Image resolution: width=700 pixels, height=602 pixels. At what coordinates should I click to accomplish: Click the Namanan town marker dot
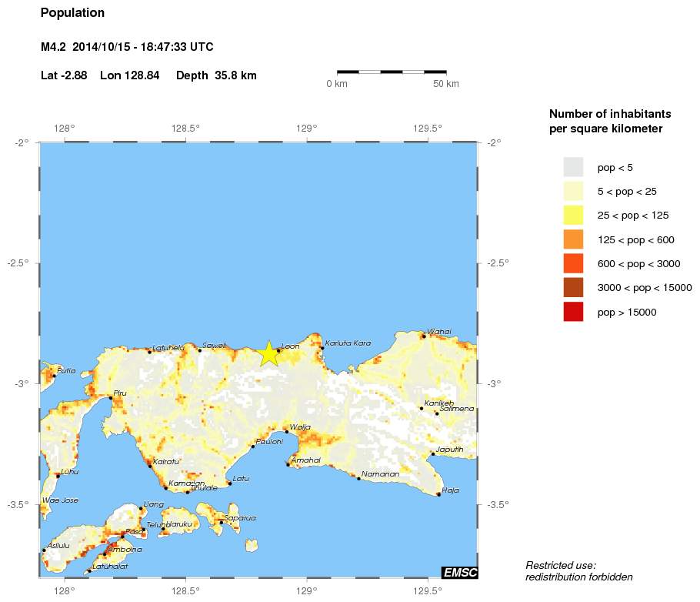[358, 478]
